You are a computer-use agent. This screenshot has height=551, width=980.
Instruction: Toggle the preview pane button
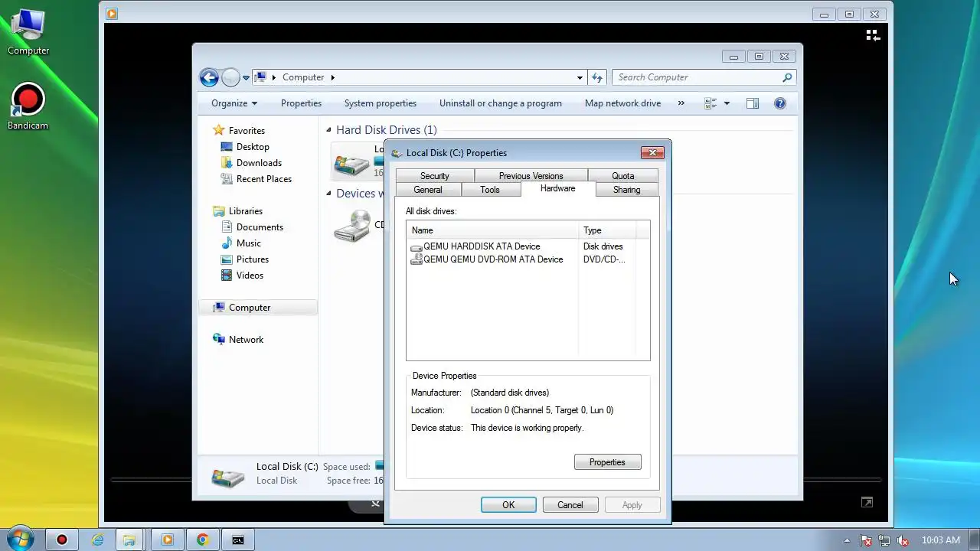click(x=753, y=103)
